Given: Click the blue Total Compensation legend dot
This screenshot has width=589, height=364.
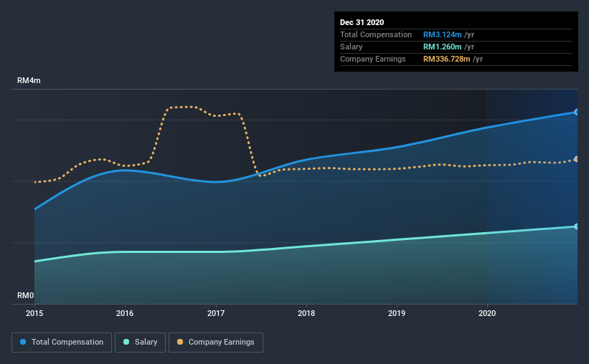Looking at the screenshot, I should coord(23,342).
